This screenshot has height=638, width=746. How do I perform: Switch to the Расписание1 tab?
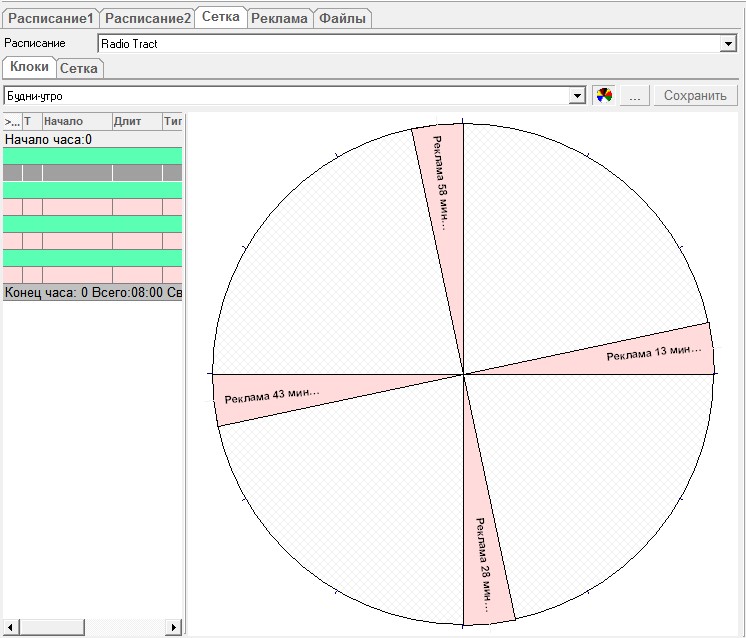click(x=51, y=19)
